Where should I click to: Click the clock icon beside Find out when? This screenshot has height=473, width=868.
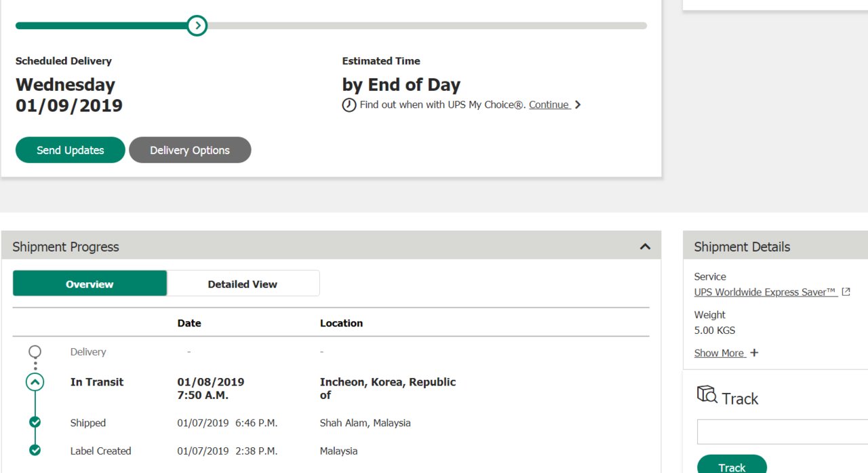coord(349,105)
